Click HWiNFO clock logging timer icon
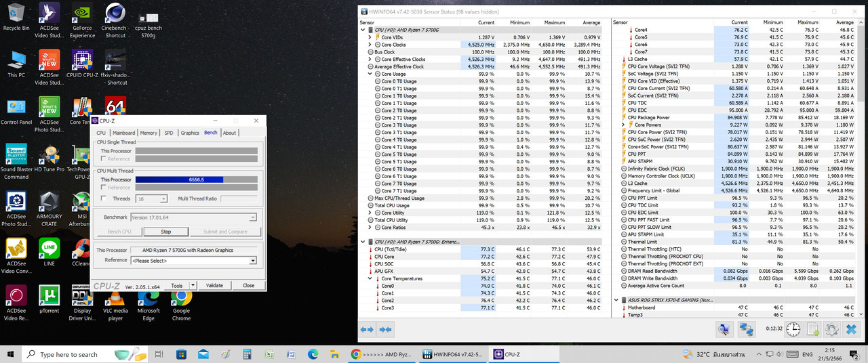Viewport: 868px width, 363px height. pyautogui.click(x=793, y=329)
